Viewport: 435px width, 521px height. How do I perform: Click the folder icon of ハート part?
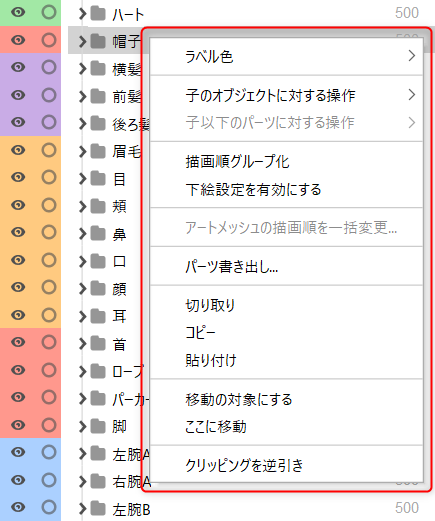click(x=98, y=13)
